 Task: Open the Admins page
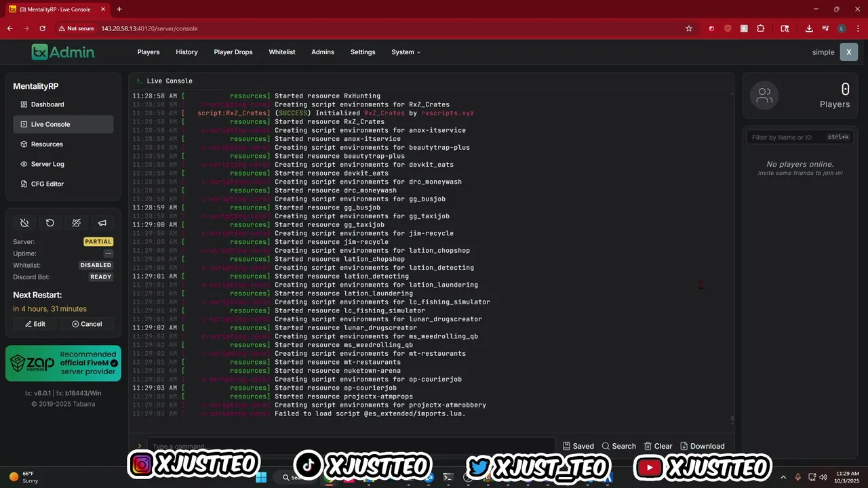pyautogui.click(x=323, y=52)
